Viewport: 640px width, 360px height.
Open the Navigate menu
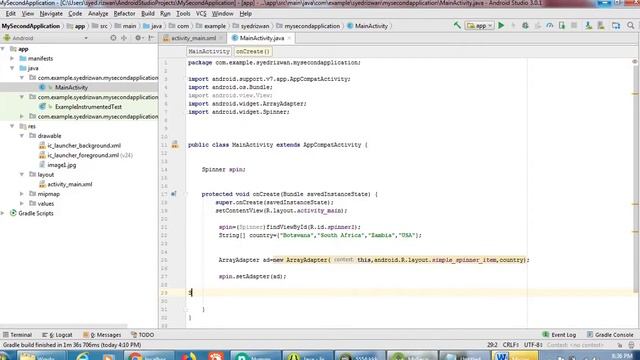(51, 13)
